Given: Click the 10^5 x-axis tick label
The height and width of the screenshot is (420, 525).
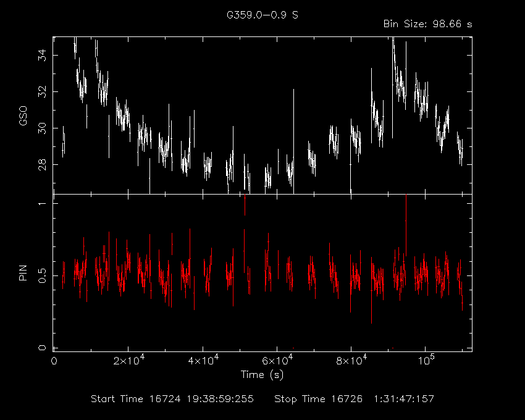Looking at the screenshot, I should 427,359.
